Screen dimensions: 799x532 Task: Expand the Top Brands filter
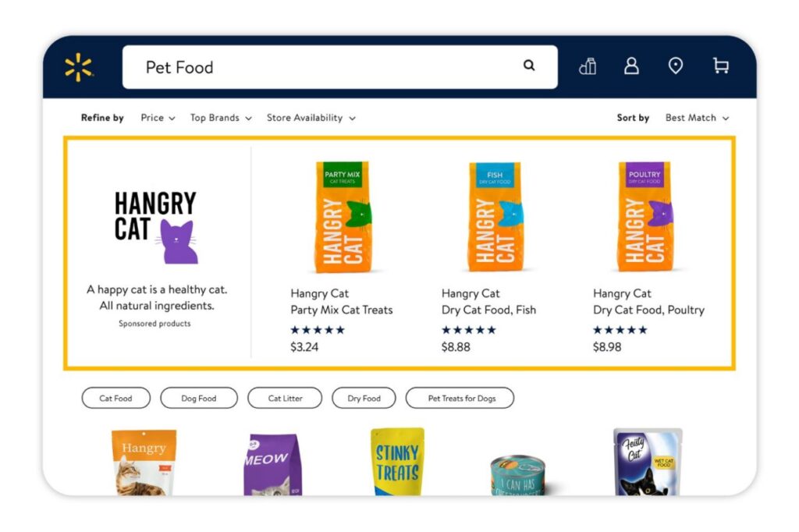click(x=220, y=118)
